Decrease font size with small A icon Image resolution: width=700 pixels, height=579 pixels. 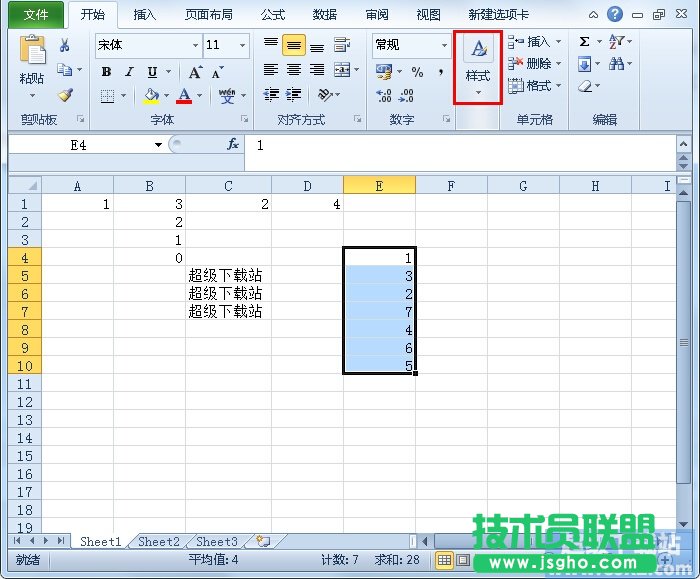[x=217, y=72]
